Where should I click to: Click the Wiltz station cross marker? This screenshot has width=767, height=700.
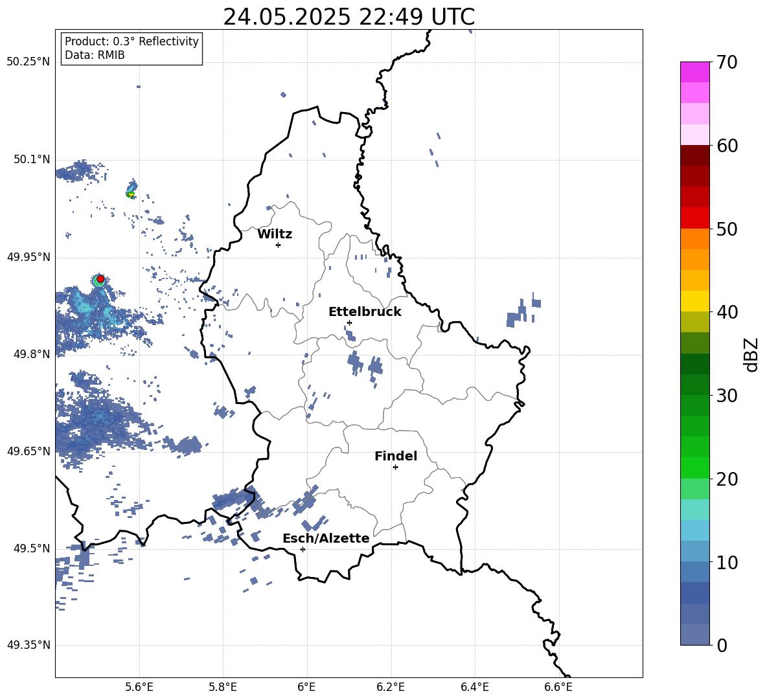(279, 245)
